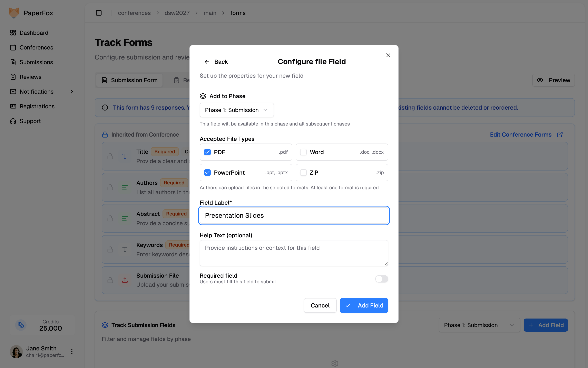Click the Credits coins icon

coord(21,325)
